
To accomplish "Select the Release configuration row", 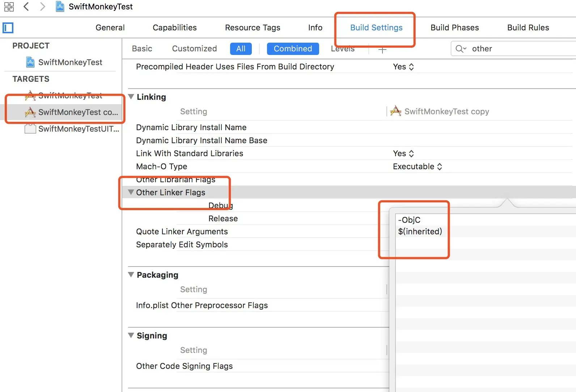I will point(223,218).
